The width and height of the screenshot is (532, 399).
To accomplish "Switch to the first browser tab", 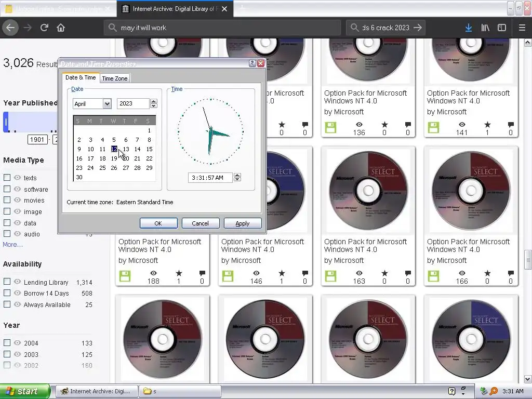I will coord(58,9).
